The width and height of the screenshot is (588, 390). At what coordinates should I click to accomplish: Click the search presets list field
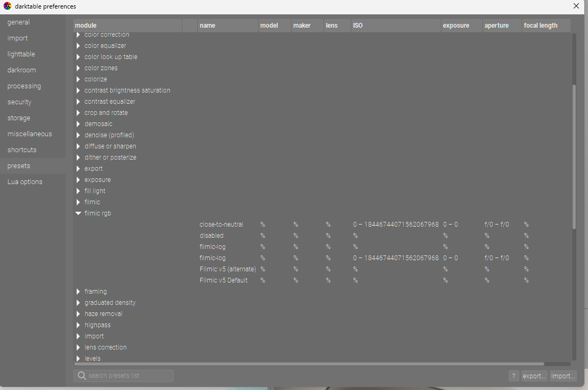[128, 376]
